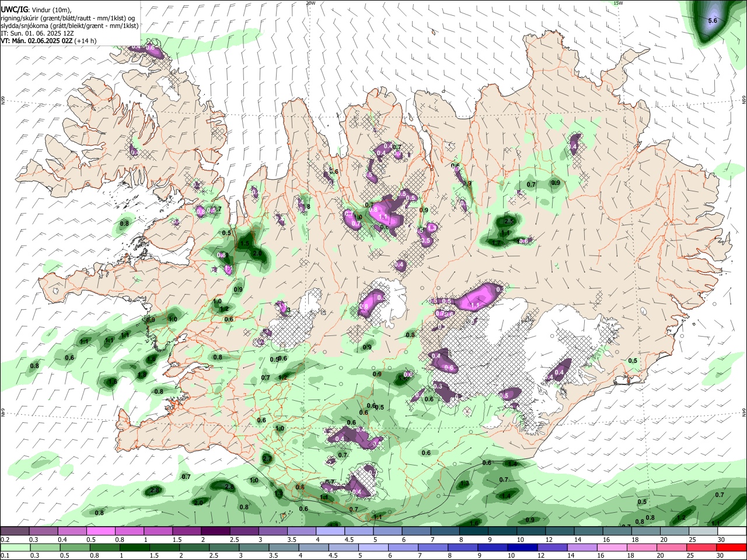Click the 15W longitude label
This screenshot has width=747, height=560.
coord(618,3)
